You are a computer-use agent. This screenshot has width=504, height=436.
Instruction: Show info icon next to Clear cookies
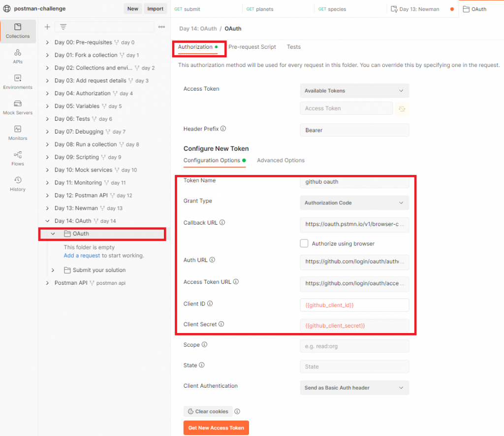[237, 411]
